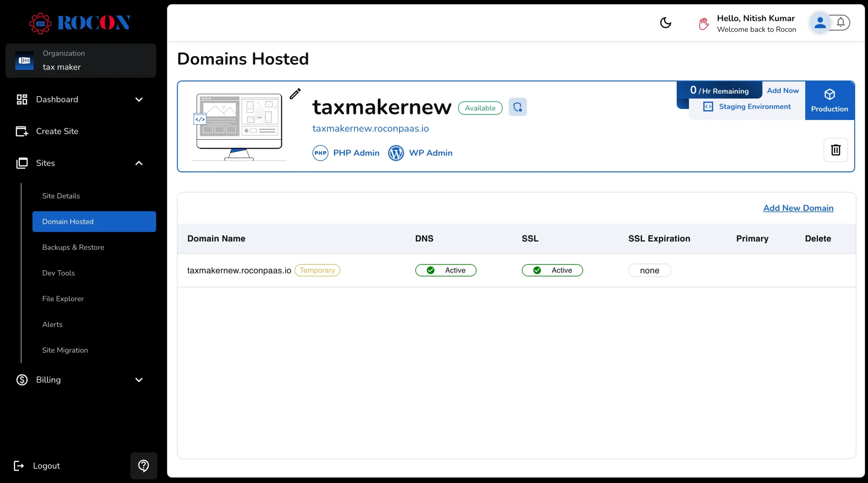This screenshot has height=483, width=868.
Task: Open notifications via the bell icon
Action: tap(841, 22)
